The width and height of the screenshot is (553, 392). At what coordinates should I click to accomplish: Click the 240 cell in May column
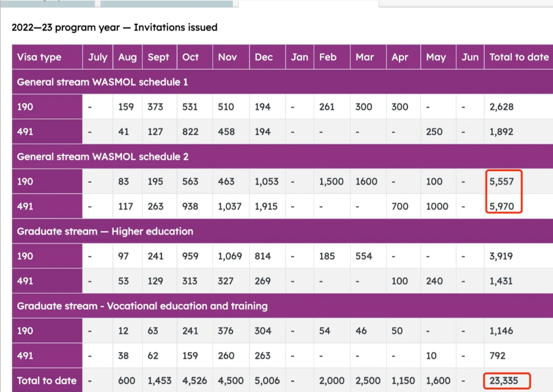point(438,281)
